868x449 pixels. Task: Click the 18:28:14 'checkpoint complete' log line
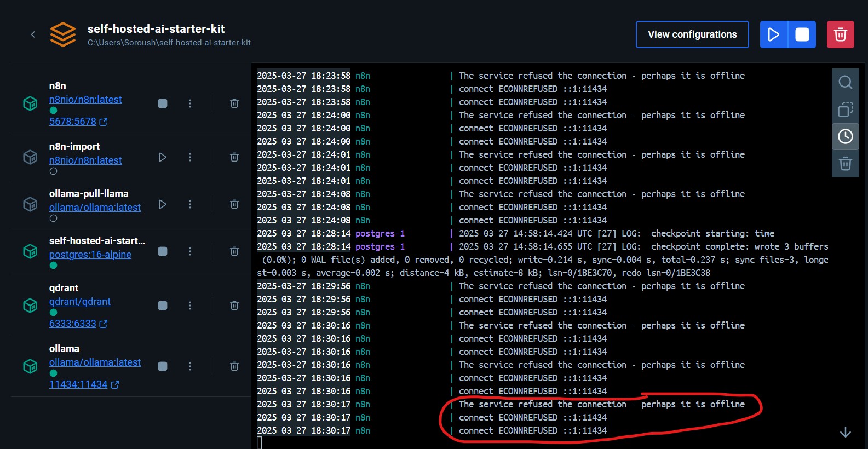click(543, 260)
